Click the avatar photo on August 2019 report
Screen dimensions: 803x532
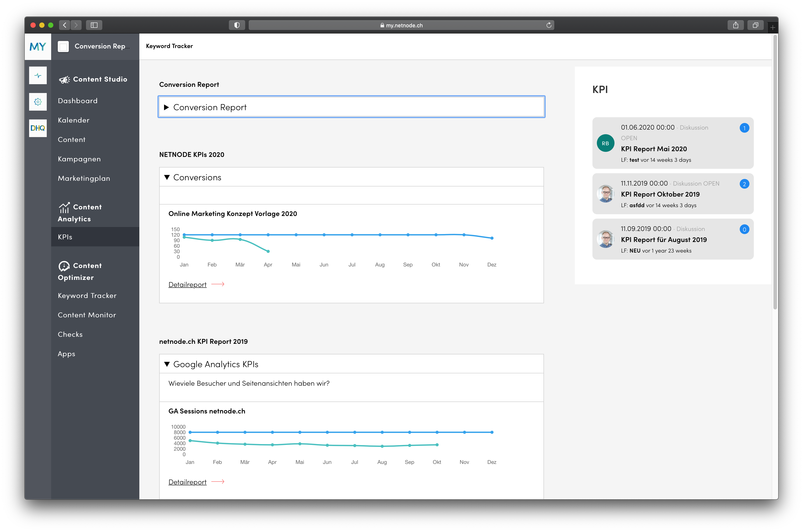click(x=605, y=239)
